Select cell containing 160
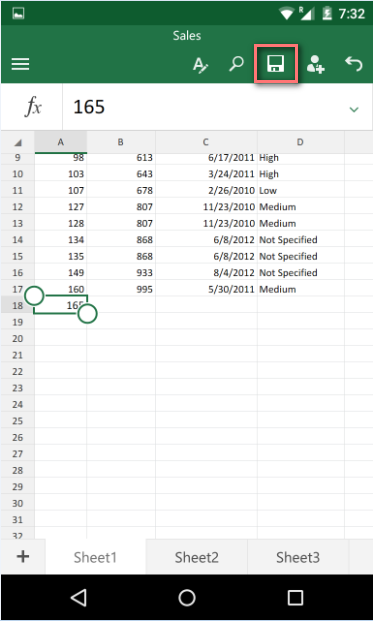Image resolution: width=373 pixels, height=621 pixels. [x=61, y=289]
